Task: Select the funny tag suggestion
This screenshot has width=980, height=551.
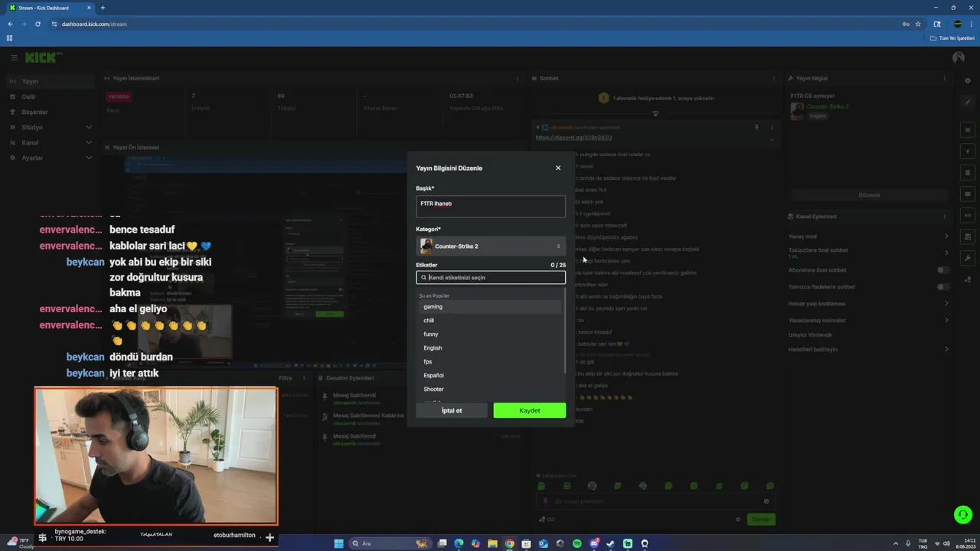Action: point(491,334)
